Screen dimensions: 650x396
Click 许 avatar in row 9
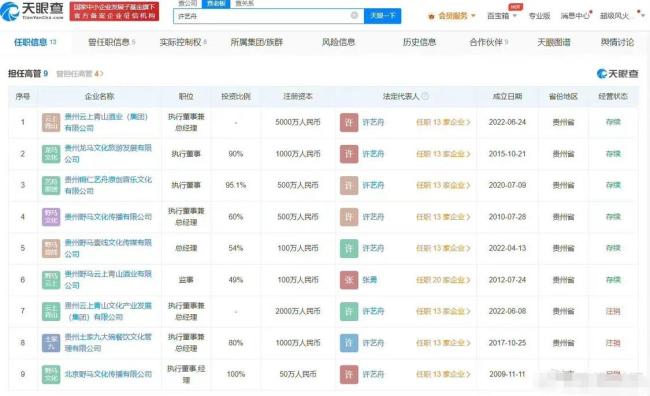click(x=349, y=374)
